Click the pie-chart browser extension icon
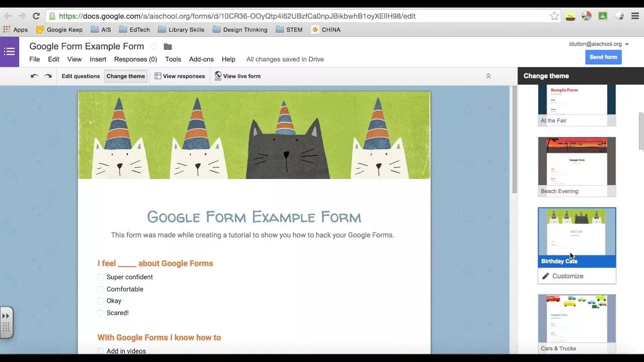The image size is (644, 362). tap(587, 16)
